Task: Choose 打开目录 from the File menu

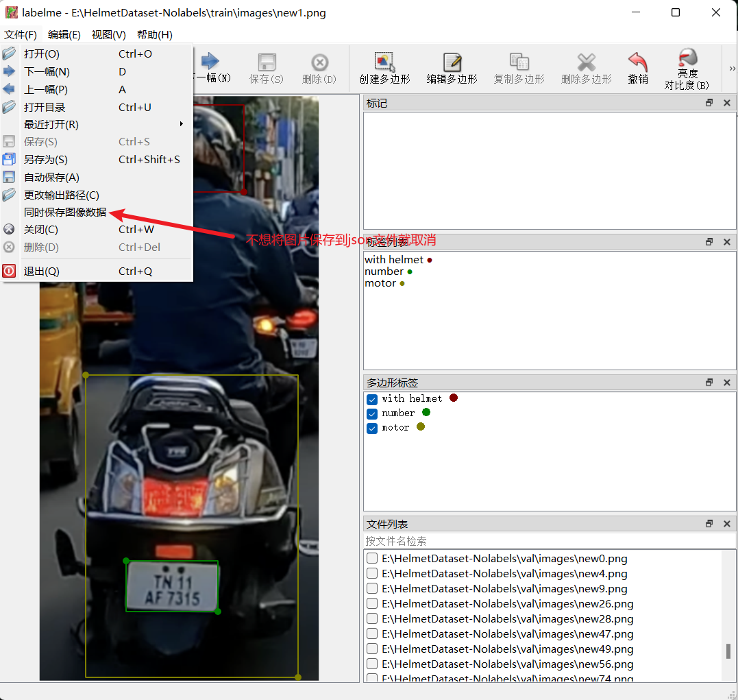Action: [x=97, y=108]
